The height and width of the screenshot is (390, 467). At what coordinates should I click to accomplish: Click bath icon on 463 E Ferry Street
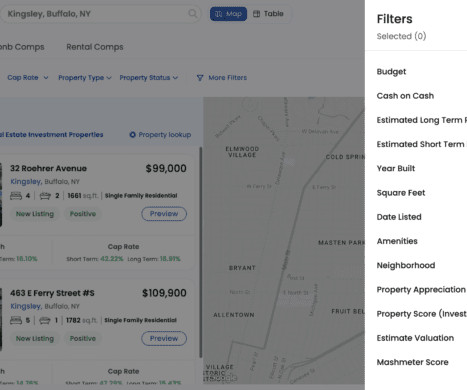[45, 320]
